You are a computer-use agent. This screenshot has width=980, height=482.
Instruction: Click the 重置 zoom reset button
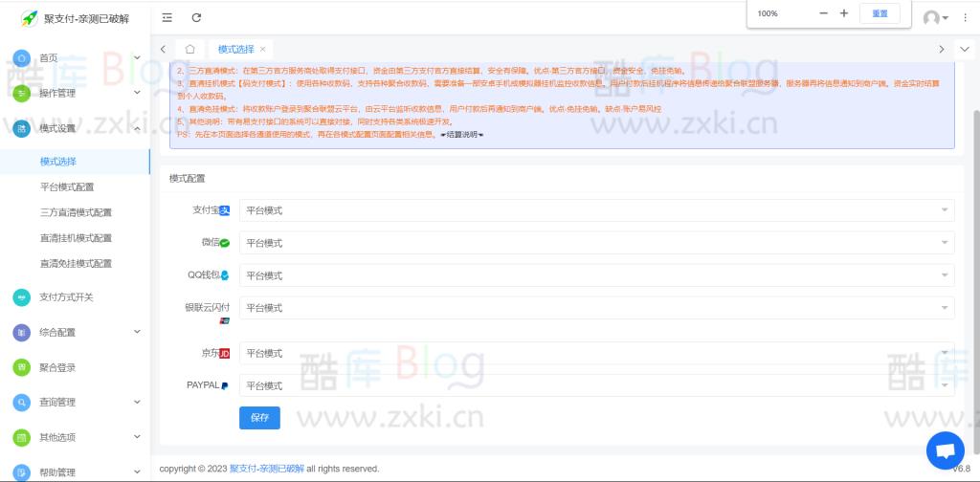880,13
